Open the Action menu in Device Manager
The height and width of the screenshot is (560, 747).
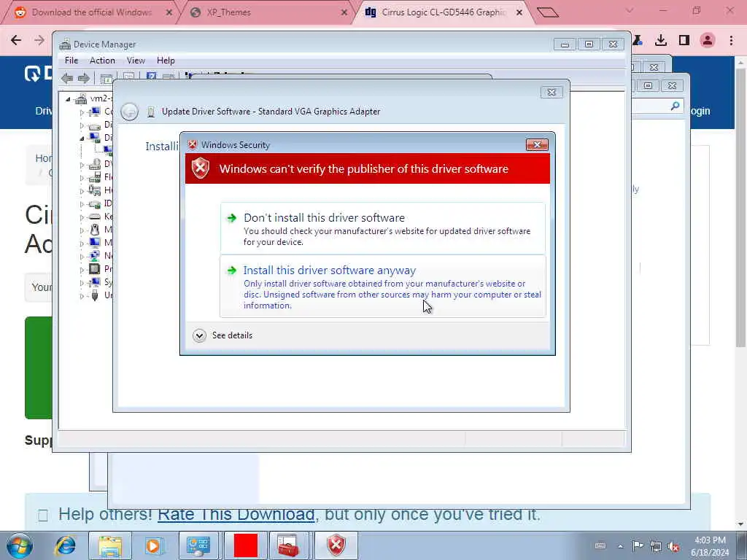point(102,61)
